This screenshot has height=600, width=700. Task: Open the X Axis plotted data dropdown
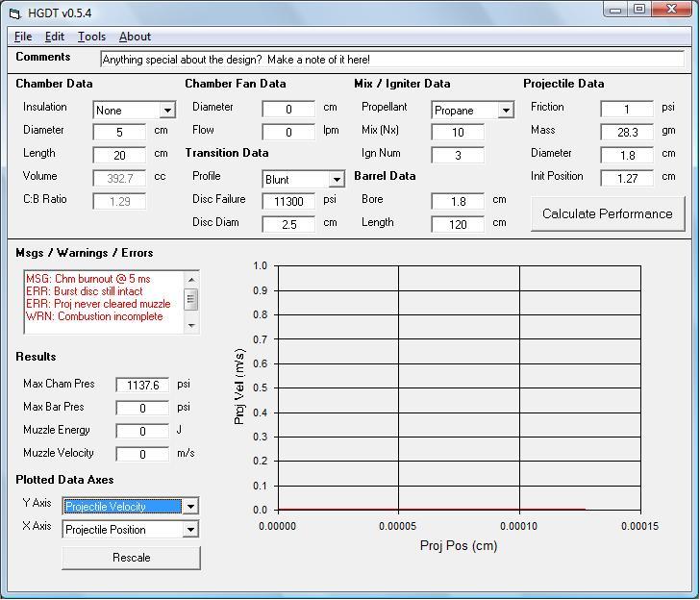coord(190,530)
